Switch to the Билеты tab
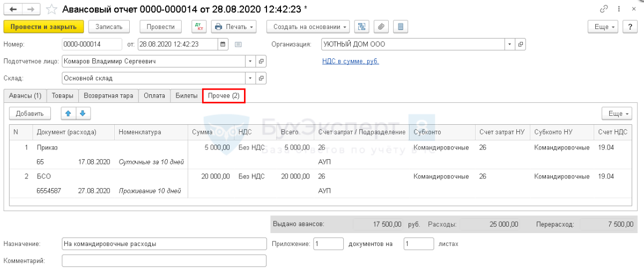The width and height of the screenshot is (644, 269). click(x=186, y=96)
